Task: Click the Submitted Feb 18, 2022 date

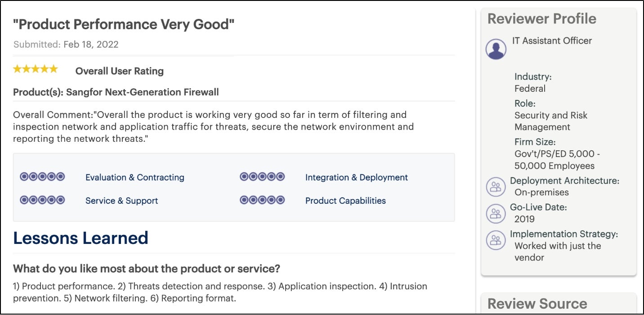Action: click(x=66, y=45)
